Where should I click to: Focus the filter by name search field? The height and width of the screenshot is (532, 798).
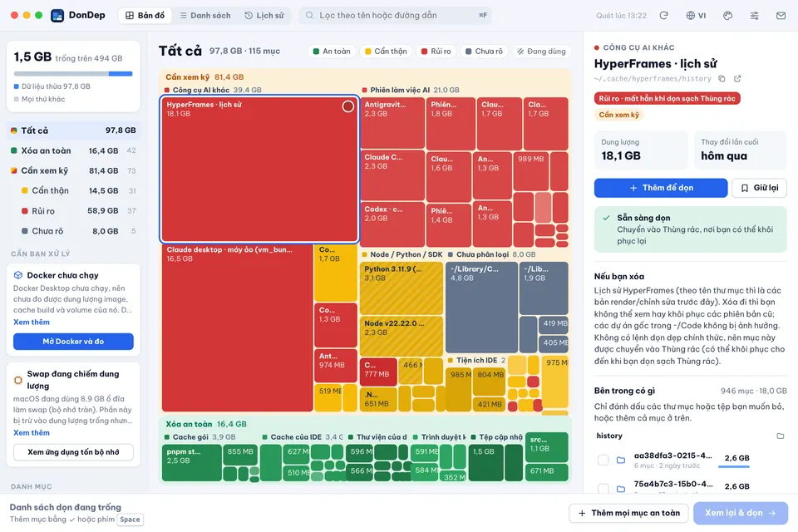[396, 15]
